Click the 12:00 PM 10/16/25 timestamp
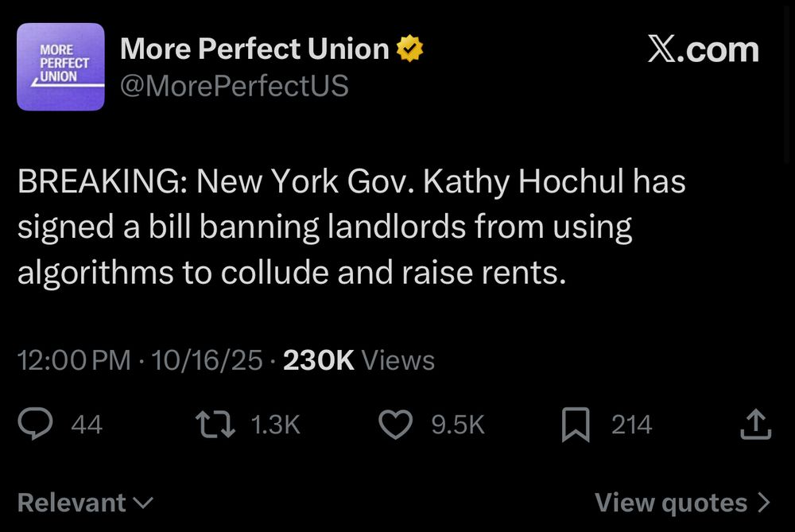Screen dimensions: 795x532 [140, 360]
